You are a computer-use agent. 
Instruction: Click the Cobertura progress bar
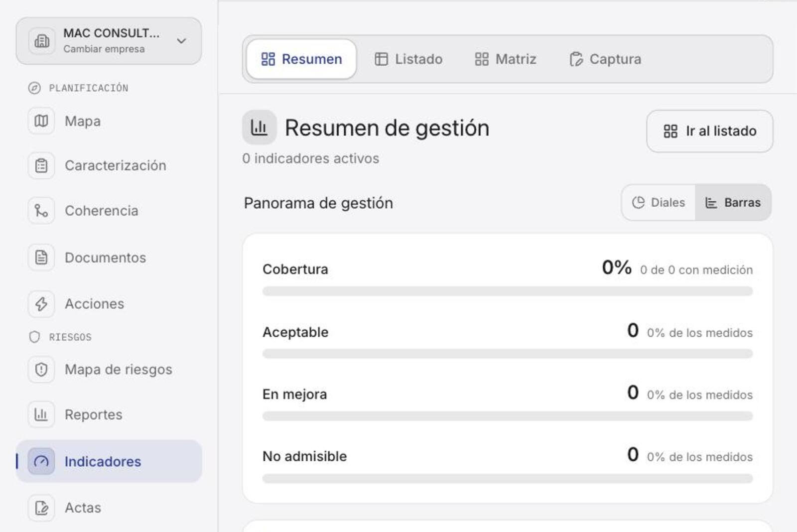click(508, 291)
